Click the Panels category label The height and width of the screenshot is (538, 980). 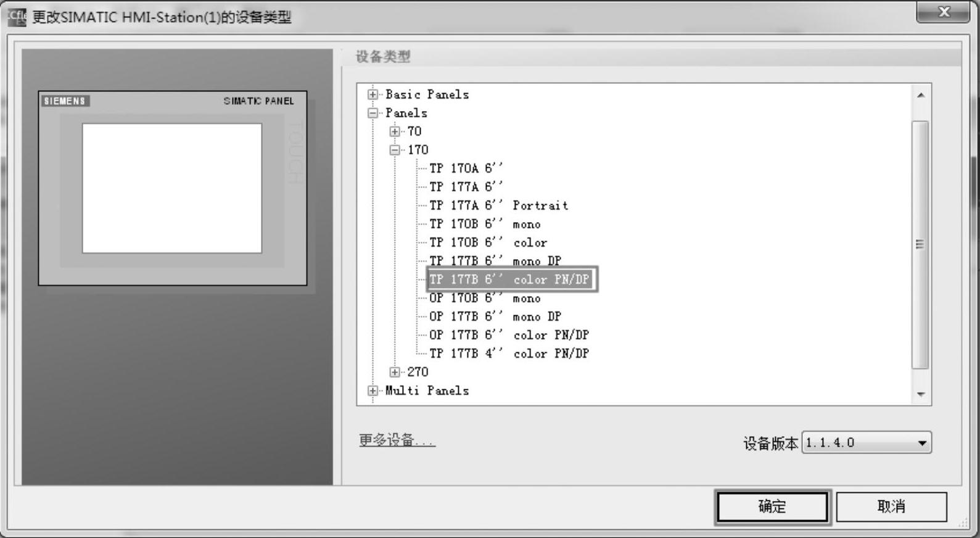(406, 113)
